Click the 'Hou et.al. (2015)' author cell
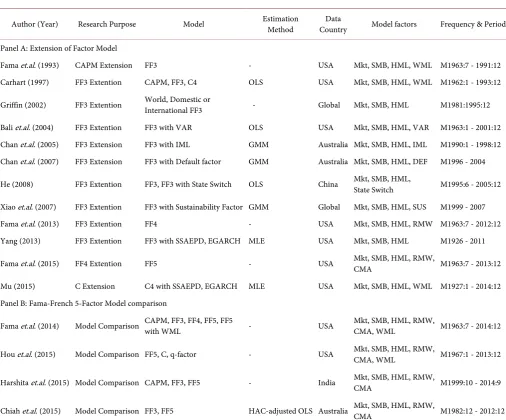The image size is (506, 420). pyautogui.click(x=28, y=354)
